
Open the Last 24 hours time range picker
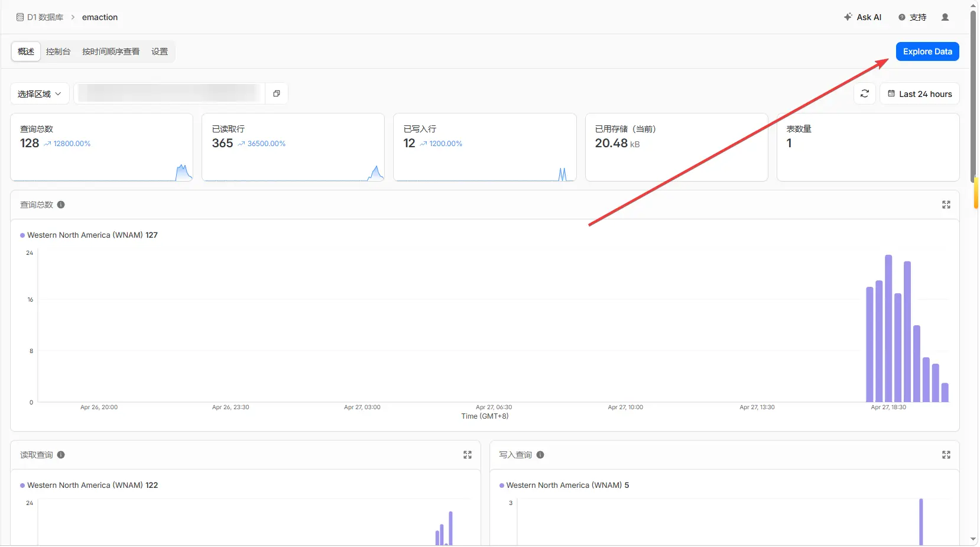coord(919,94)
